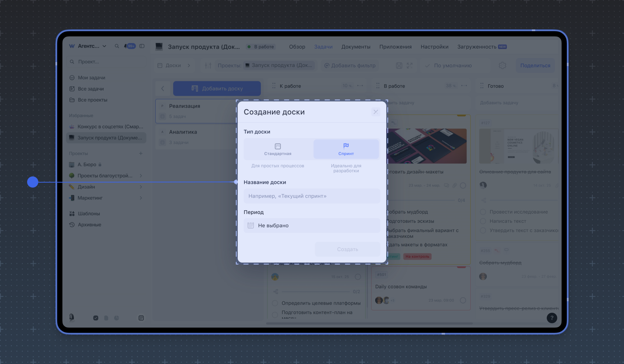The height and width of the screenshot is (364, 624).
Task: Switch to the Настройки tab
Action: (434, 47)
